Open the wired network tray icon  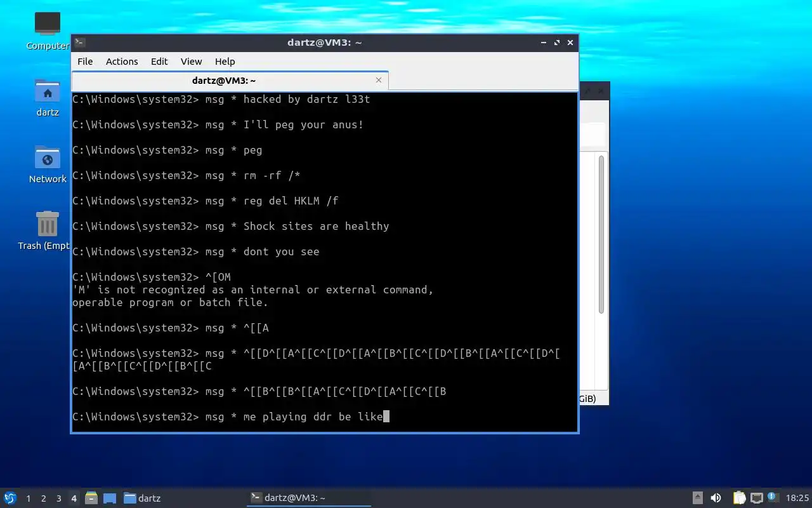(756, 498)
